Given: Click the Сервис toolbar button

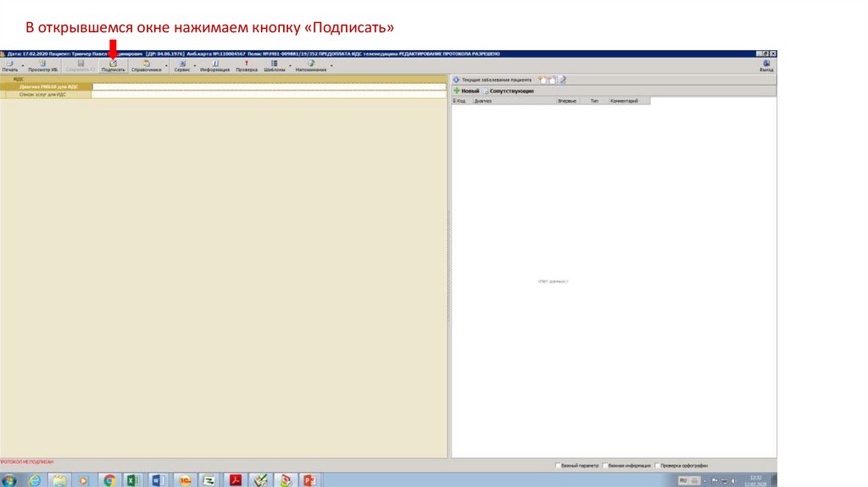Looking at the screenshot, I should click(182, 66).
